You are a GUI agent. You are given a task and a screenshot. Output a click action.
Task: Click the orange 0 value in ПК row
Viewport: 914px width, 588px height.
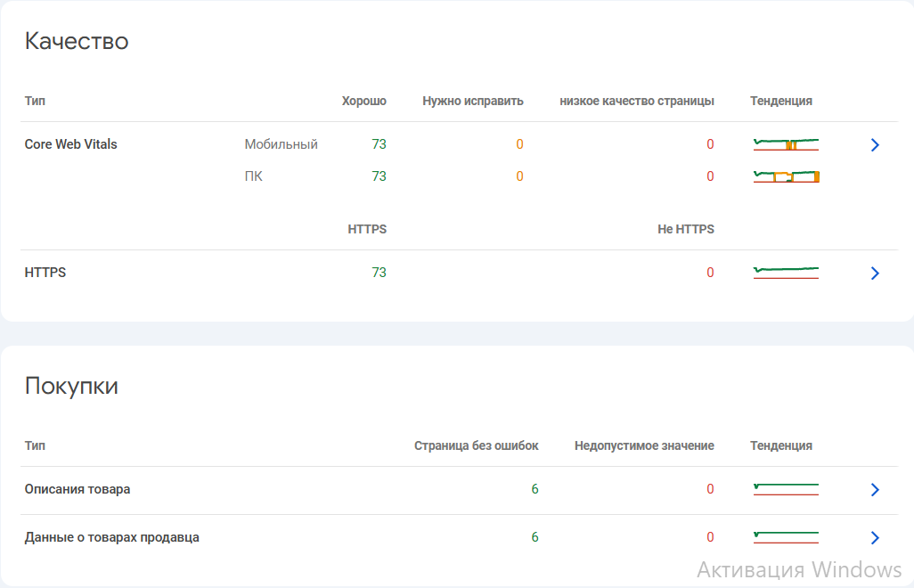[519, 176]
